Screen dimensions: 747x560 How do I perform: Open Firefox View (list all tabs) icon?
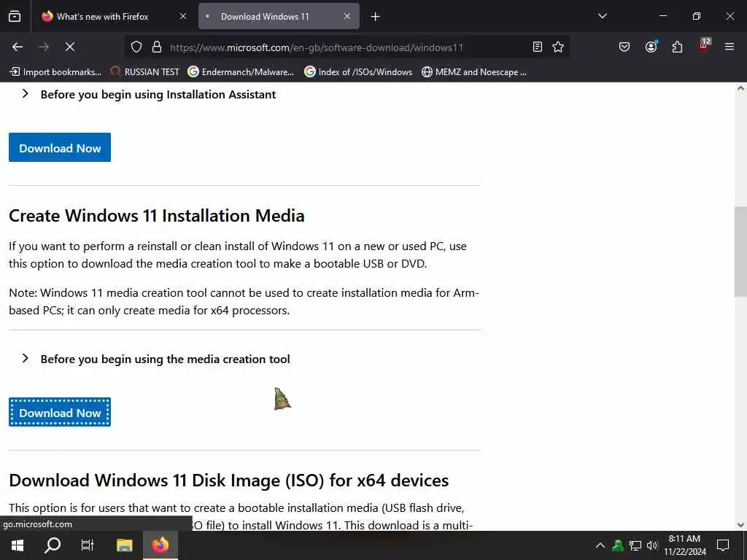tap(15, 16)
